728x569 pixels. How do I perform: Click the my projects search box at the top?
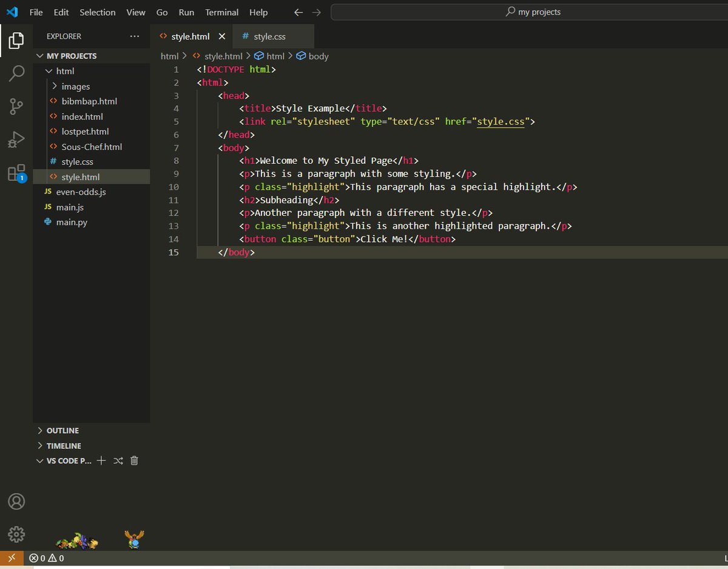click(x=533, y=11)
